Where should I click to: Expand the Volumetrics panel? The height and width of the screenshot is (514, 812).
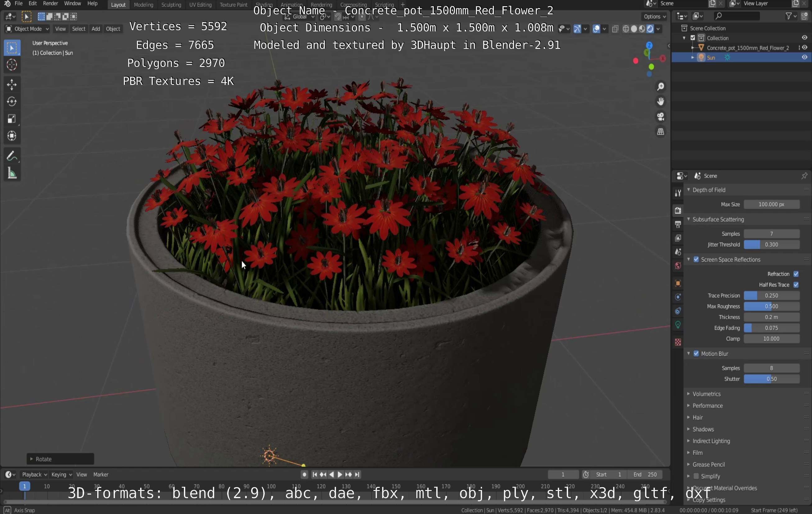pos(707,394)
